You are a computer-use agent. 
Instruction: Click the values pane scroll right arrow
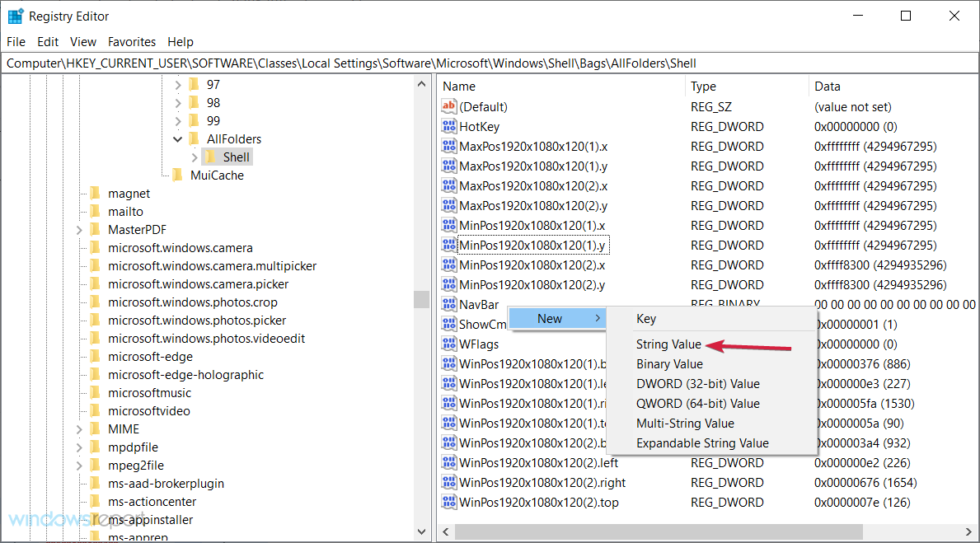968,531
